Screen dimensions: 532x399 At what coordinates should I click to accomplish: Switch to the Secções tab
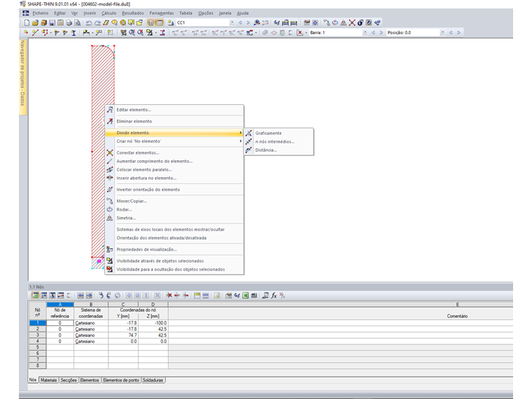click(x=69, y=380)
